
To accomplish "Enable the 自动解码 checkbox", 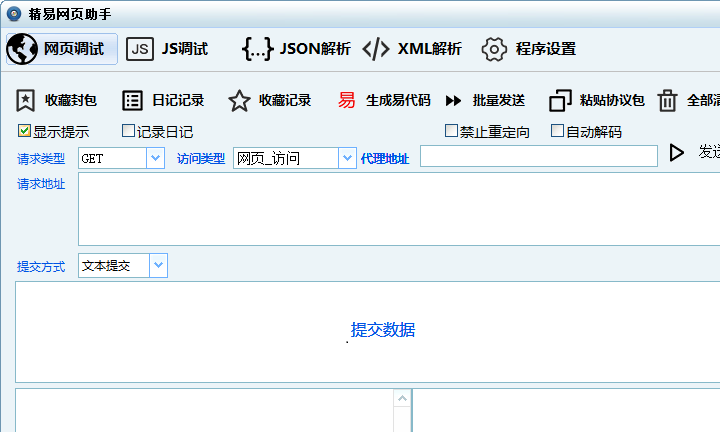I will [557, 131].
